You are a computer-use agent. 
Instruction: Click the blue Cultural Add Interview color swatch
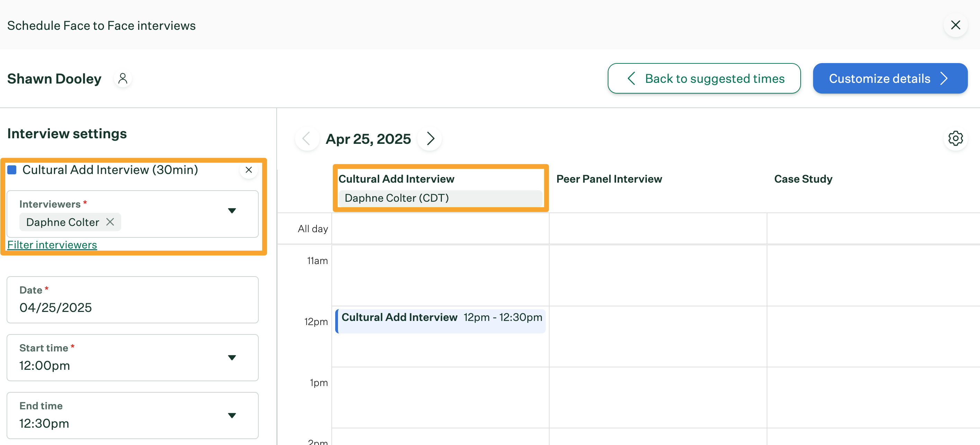click(x=12, y=170)
